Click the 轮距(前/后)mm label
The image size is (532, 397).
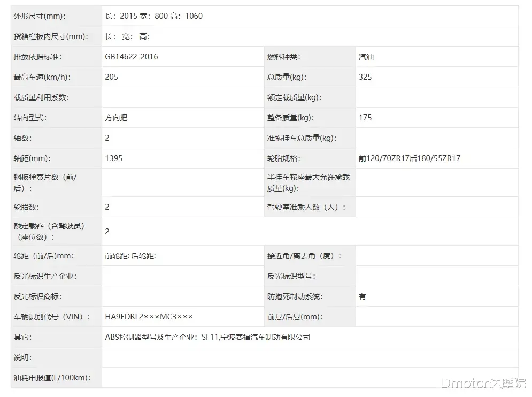pos(44,256)
